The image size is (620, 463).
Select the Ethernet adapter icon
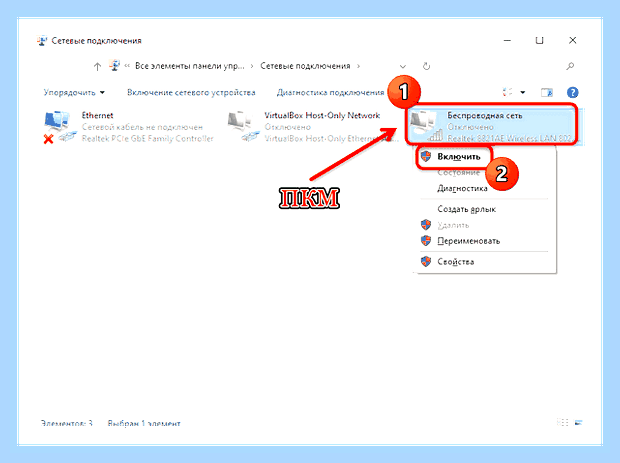tap(59, 127)
